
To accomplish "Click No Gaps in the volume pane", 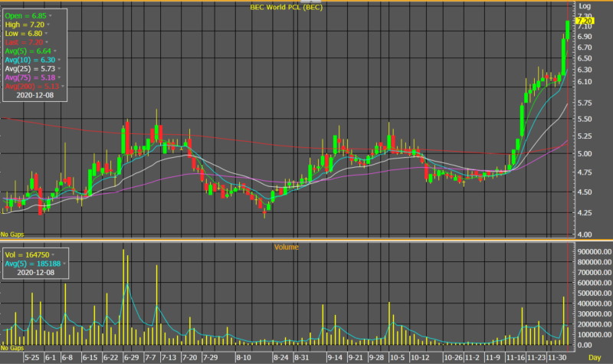I will (x=12, y=348).
